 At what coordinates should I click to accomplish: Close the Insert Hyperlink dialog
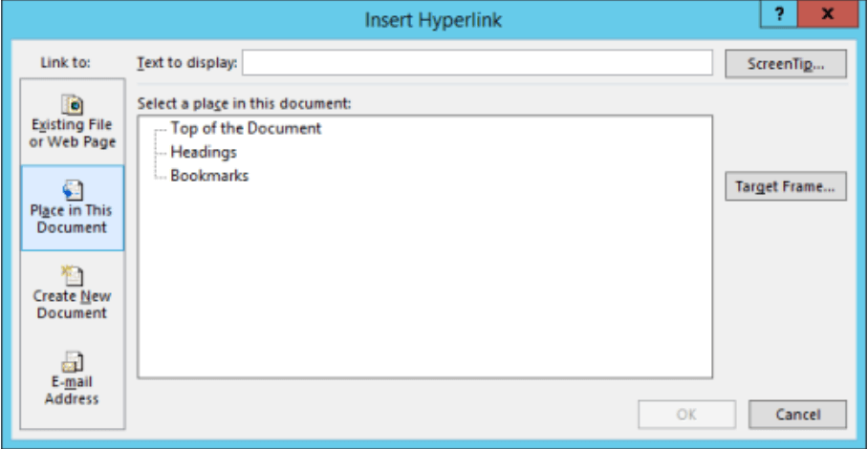click(828, 15)
